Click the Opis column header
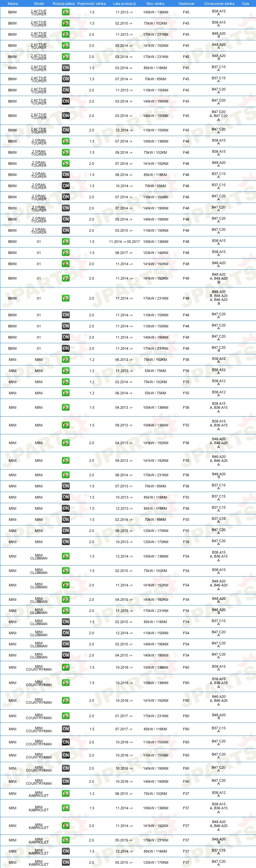Viewport: 256px width, 868px height. tap(246, 4)
